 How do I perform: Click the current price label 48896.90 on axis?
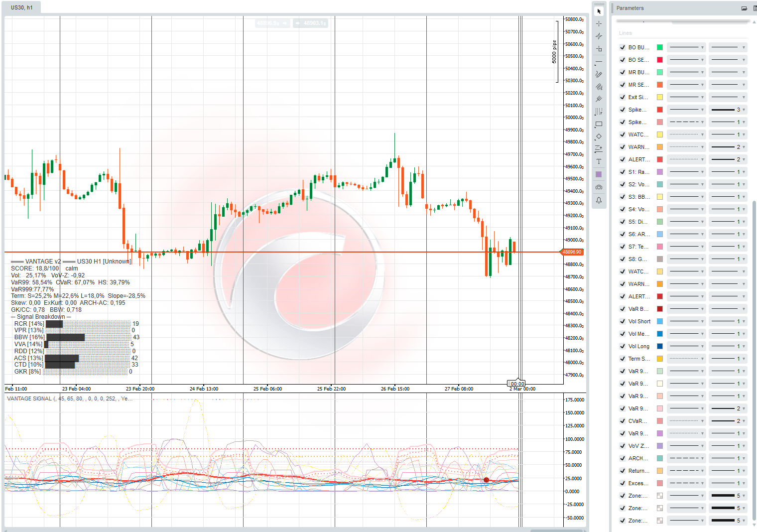tap(572, 252)
